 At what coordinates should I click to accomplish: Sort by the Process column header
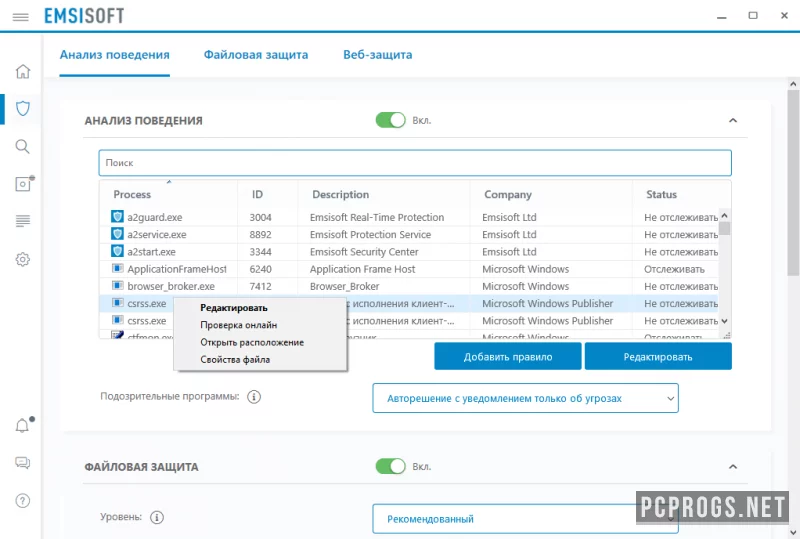click(x=132, y=194)
